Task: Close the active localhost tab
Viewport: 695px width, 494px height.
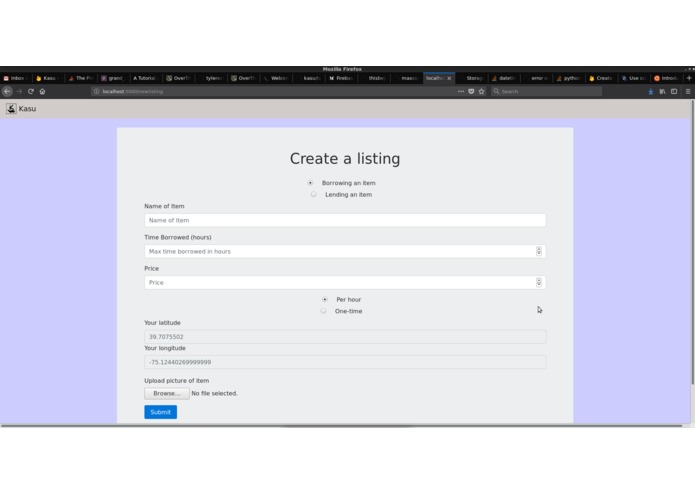Action: [x=449, y=78]
